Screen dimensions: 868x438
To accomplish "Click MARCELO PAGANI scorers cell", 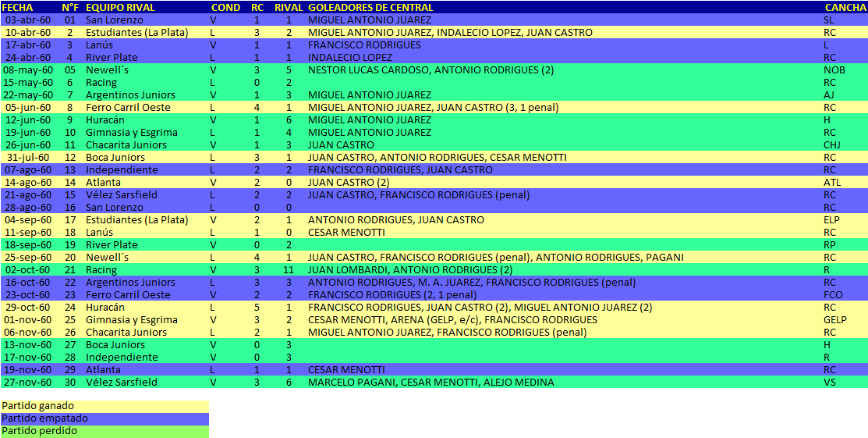I will tap(430, 382).
